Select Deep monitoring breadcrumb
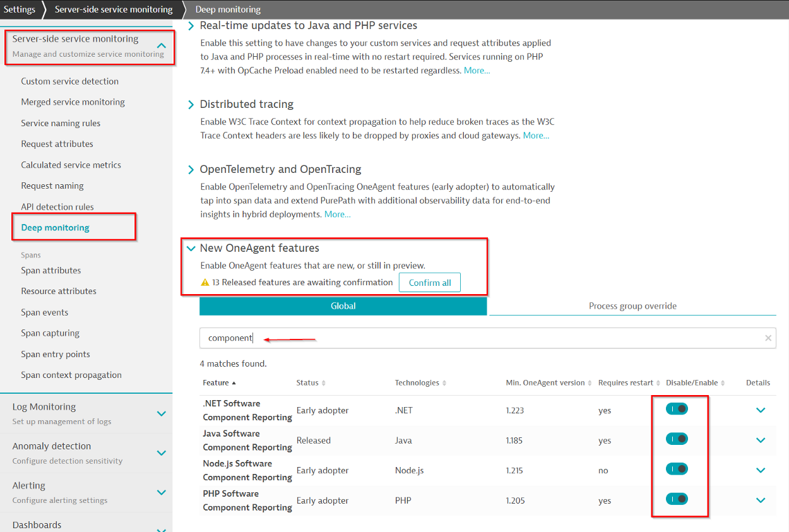The height and width of the screenshot is (532, 789). click(228, 9)
